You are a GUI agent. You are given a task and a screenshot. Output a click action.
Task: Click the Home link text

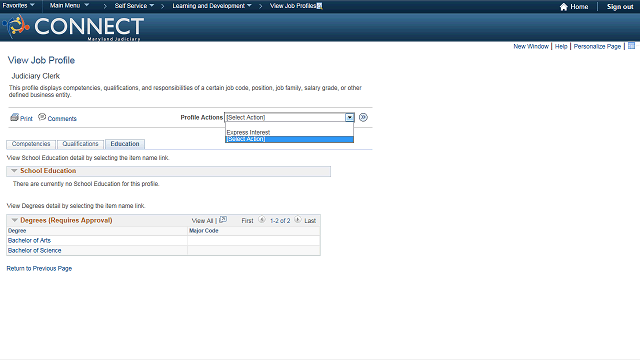click(579, 7)
